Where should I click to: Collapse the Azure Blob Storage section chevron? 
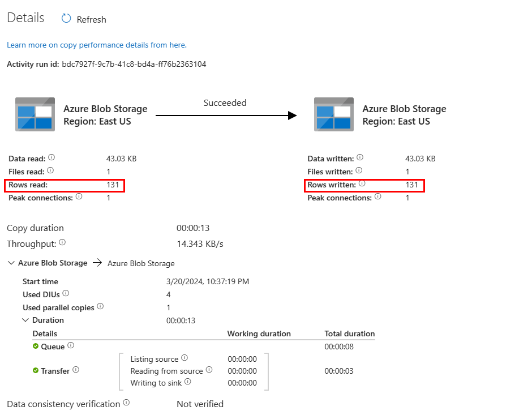click(x=11, y=263)
